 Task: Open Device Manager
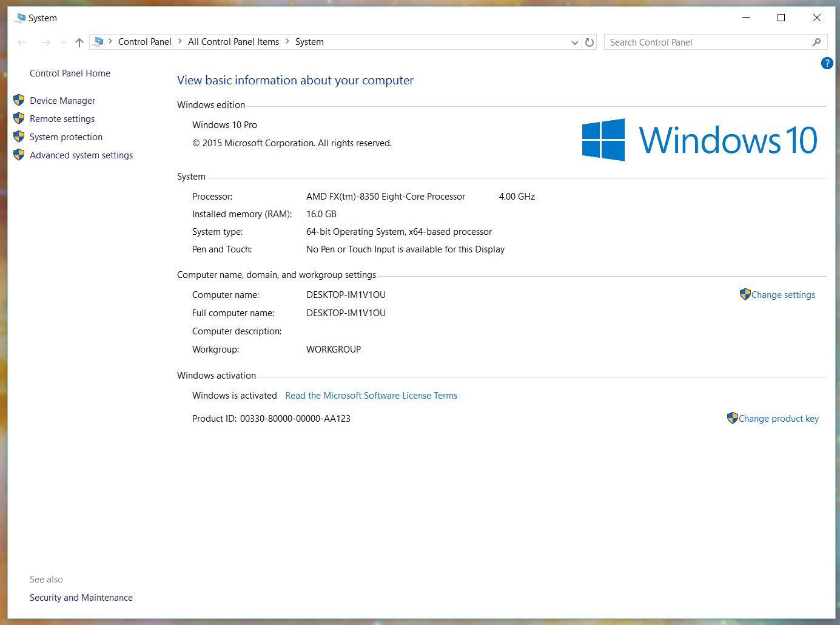62,101
